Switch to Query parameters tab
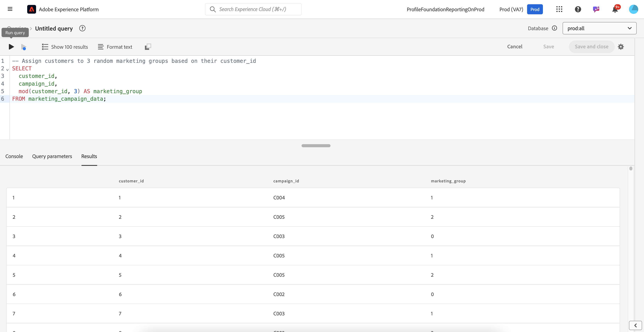Image resolution: width=644 pixels, height=332 pixels. pos(52,156)
